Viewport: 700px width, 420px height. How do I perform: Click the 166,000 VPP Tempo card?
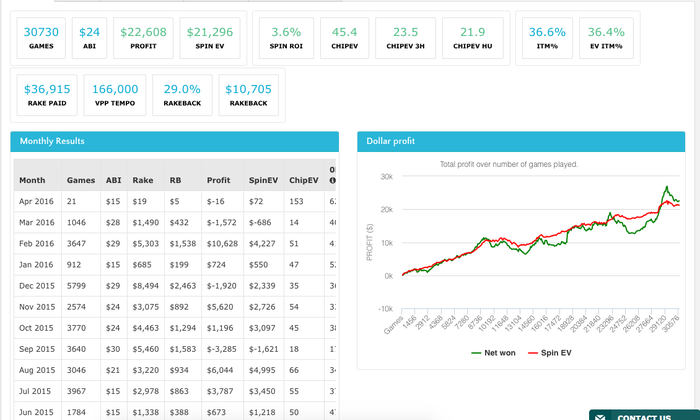115,95
